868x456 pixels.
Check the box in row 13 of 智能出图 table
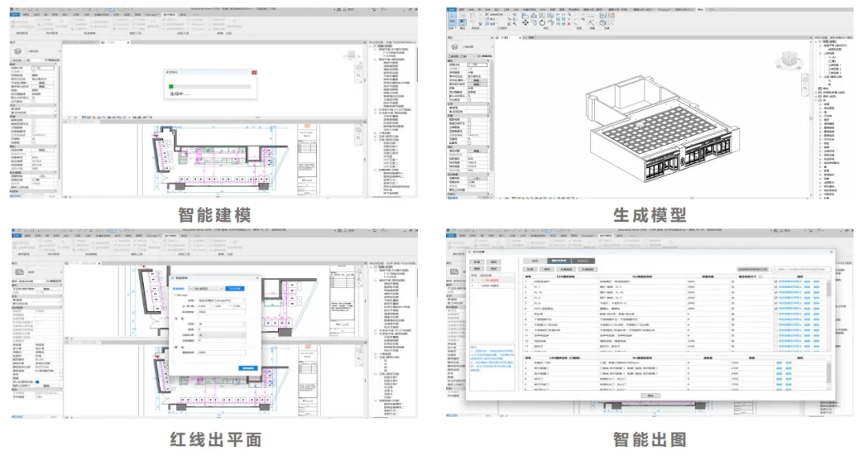pyautogui.click(x=776, y=347)
